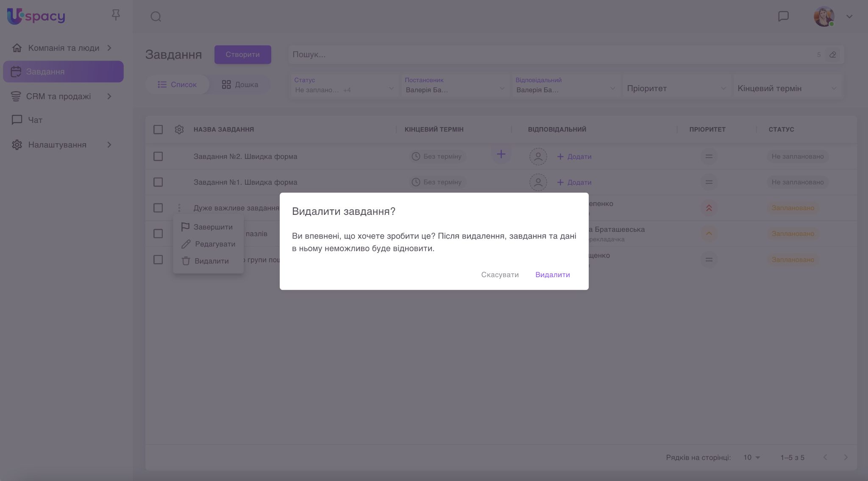
Task: Click the Пошук search input field
Action: pyautogui.click(x=551, y=55)
